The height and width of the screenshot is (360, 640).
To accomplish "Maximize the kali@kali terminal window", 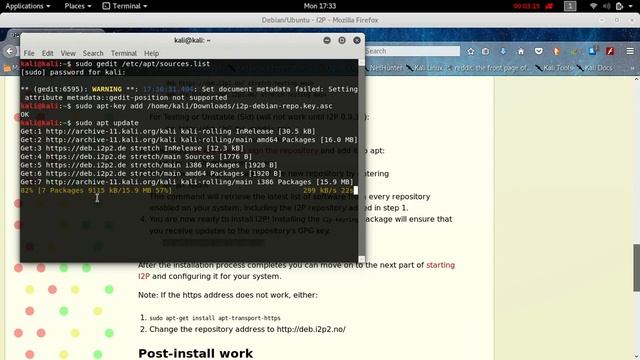I will click(342, 40).
